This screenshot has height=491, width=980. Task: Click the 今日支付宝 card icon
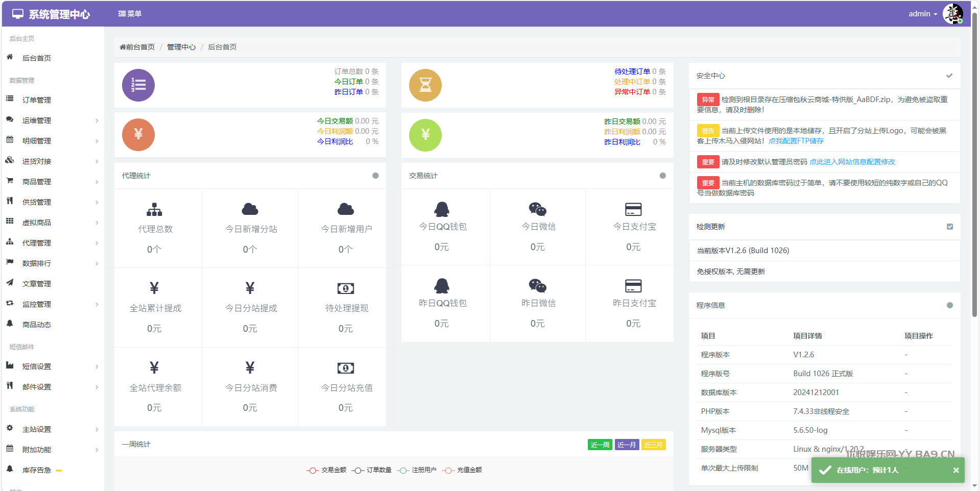click(x=633, y=209)
